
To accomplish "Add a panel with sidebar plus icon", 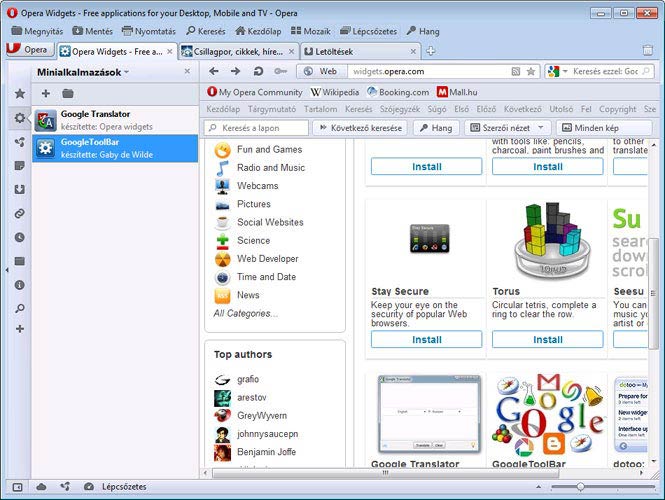I will [20, 329].
